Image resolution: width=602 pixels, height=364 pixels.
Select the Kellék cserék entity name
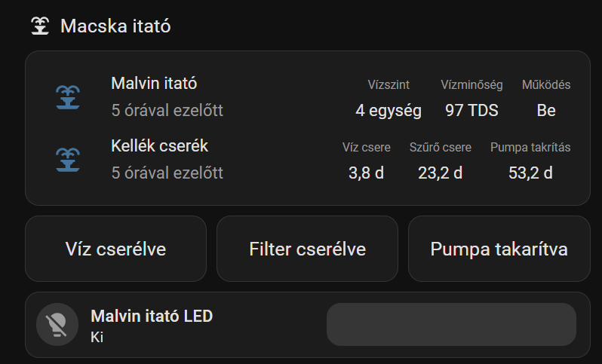(159, 145)
